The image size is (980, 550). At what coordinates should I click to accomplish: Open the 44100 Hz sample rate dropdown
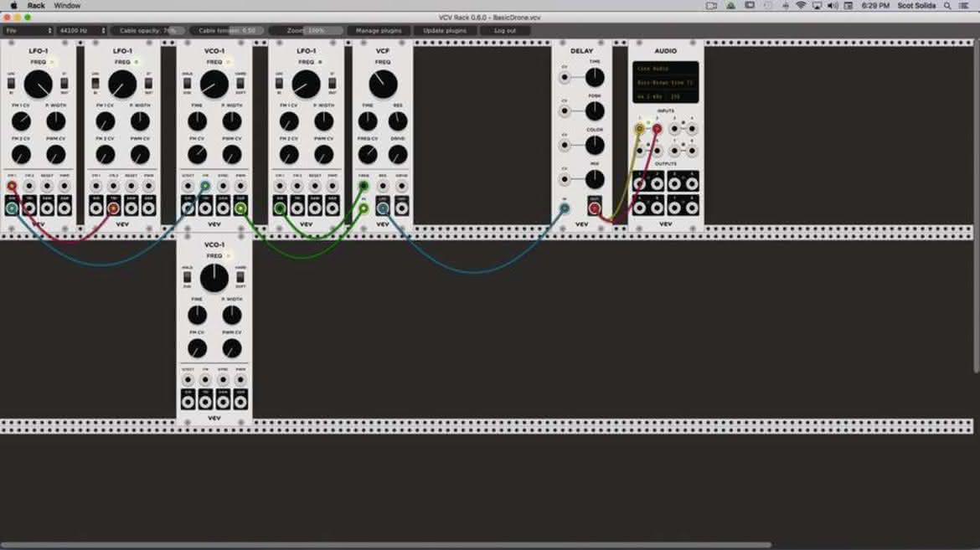tap(82, 31)
